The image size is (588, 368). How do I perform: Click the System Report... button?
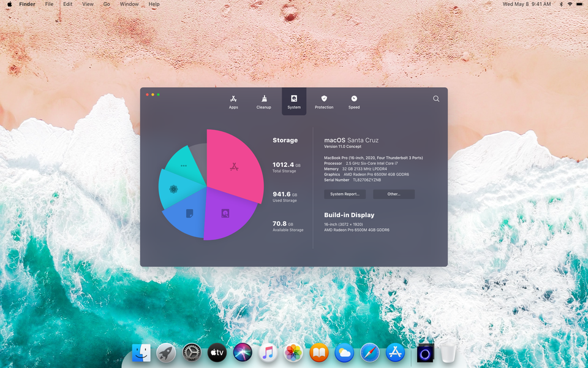coord(345,194)
